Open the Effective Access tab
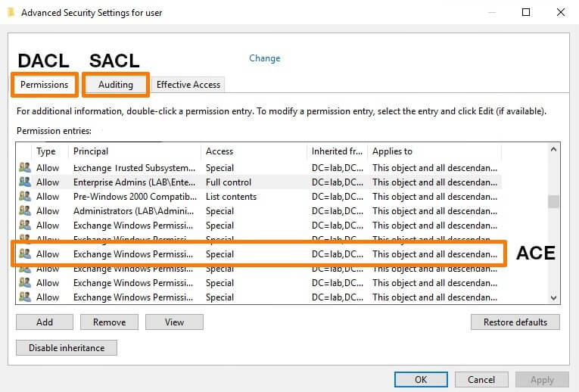 (x=188, y=85)
